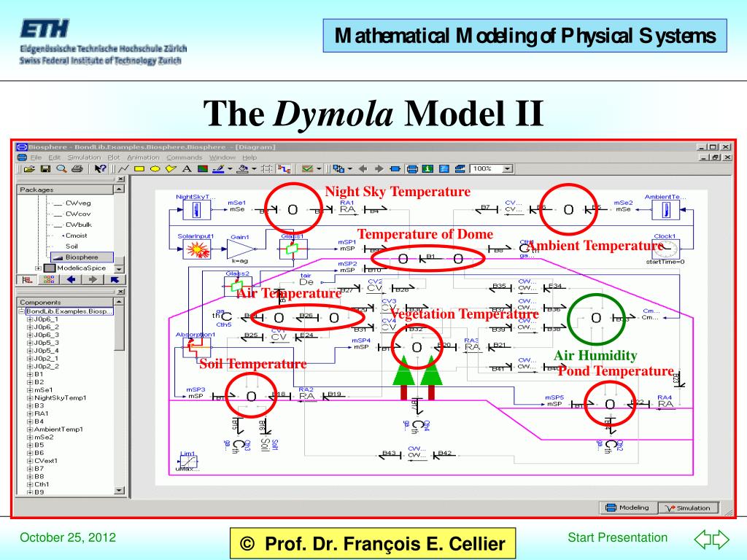
Task: Select the CVext1 component row
Action: click(46, 461)
